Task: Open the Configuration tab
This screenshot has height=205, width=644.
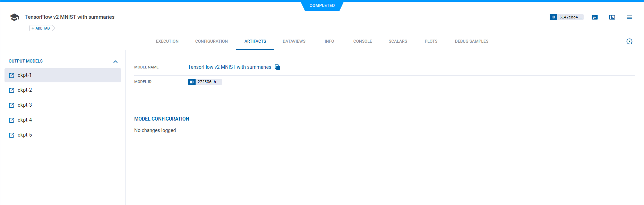Action: pos(211,41)
